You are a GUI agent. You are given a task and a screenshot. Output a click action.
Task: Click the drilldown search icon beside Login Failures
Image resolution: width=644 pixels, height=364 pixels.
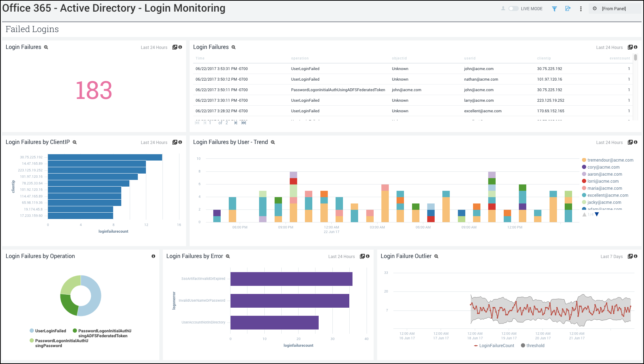46,47
